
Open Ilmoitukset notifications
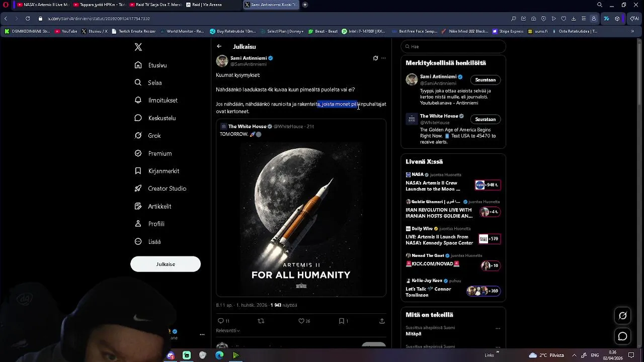coord(156,101)
